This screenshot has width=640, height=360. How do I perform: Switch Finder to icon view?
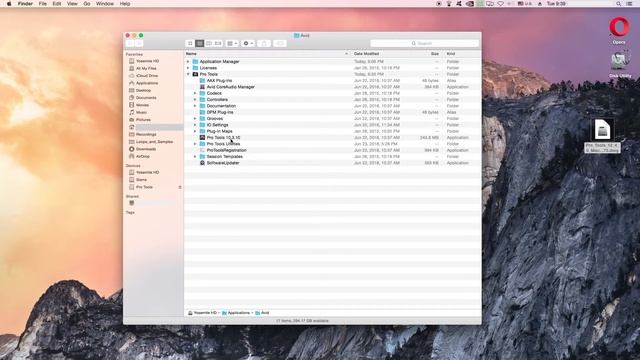(190, 43)
